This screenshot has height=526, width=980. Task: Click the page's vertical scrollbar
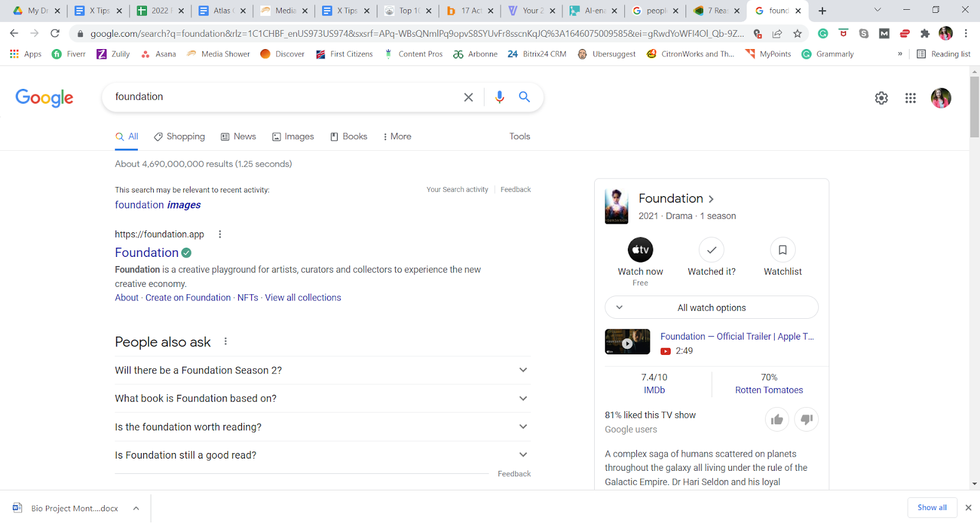tap(974, 107)
